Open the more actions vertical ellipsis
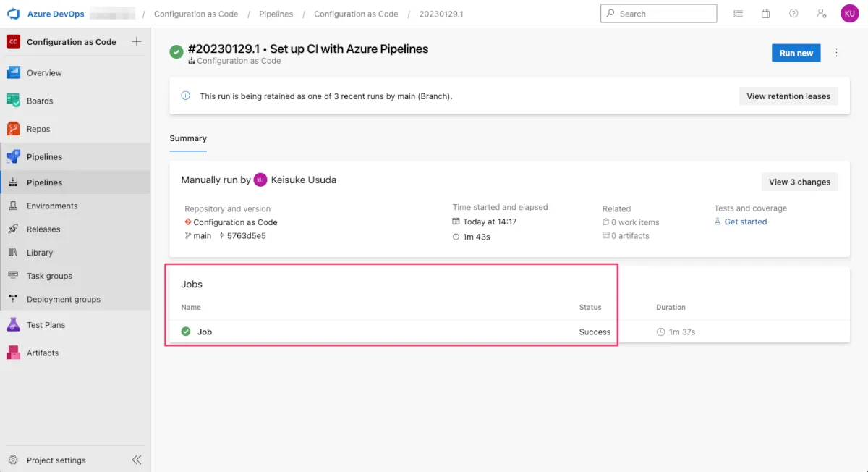This screenshot has width=868, height=472. tap(837, 53)
